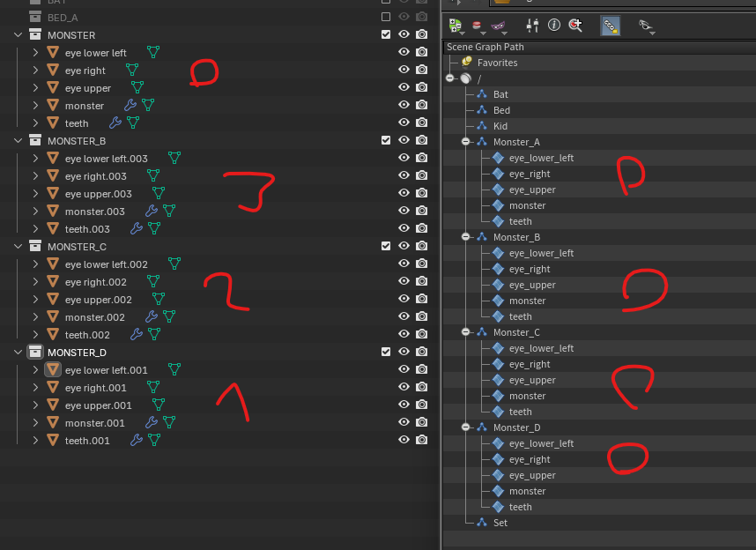Viewport: 756px width, 550px height.
Task: Click the MONSTER_D collection box icon
Action: tap(35, 353)
